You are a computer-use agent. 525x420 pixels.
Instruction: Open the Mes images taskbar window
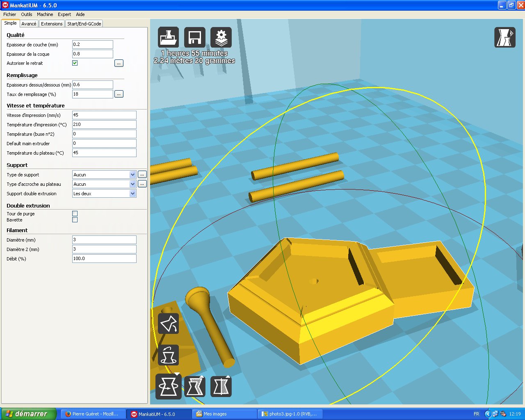point(225,414)
